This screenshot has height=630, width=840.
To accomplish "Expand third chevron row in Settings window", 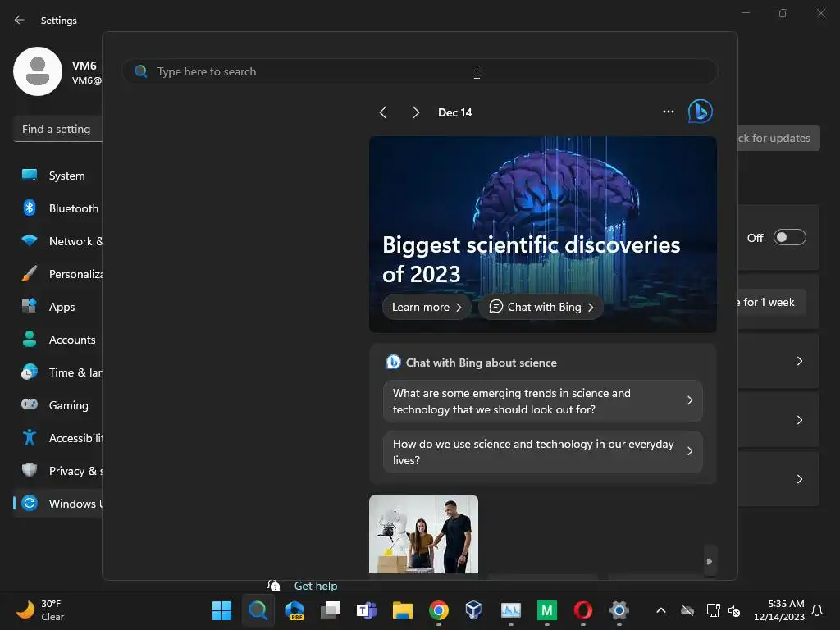I will tap(799, 479).
